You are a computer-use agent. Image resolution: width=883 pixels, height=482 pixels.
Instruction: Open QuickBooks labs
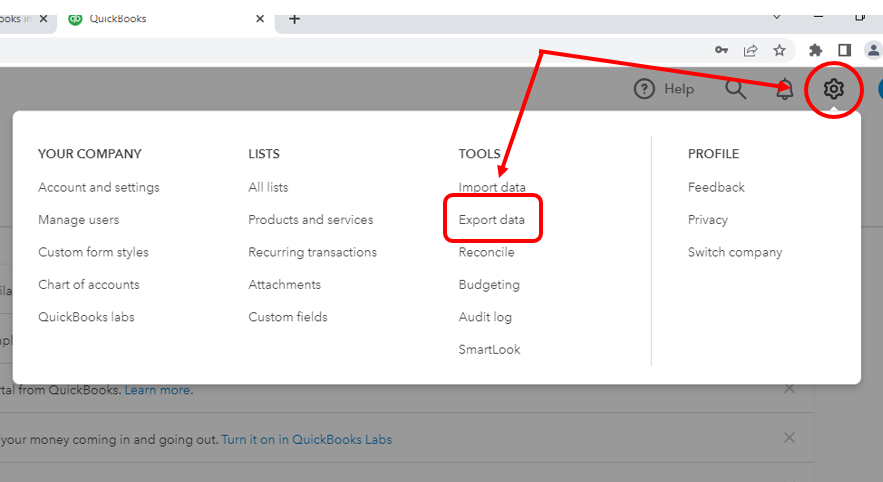coord(86,317)
